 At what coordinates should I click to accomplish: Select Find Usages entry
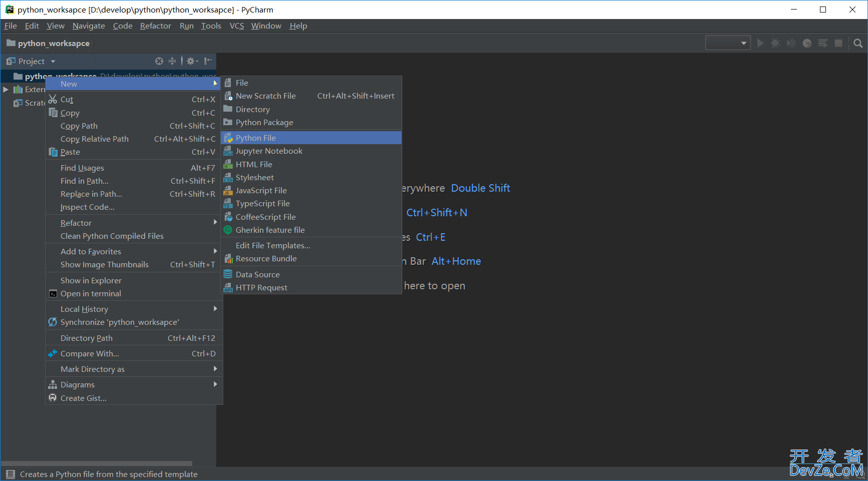134,168
